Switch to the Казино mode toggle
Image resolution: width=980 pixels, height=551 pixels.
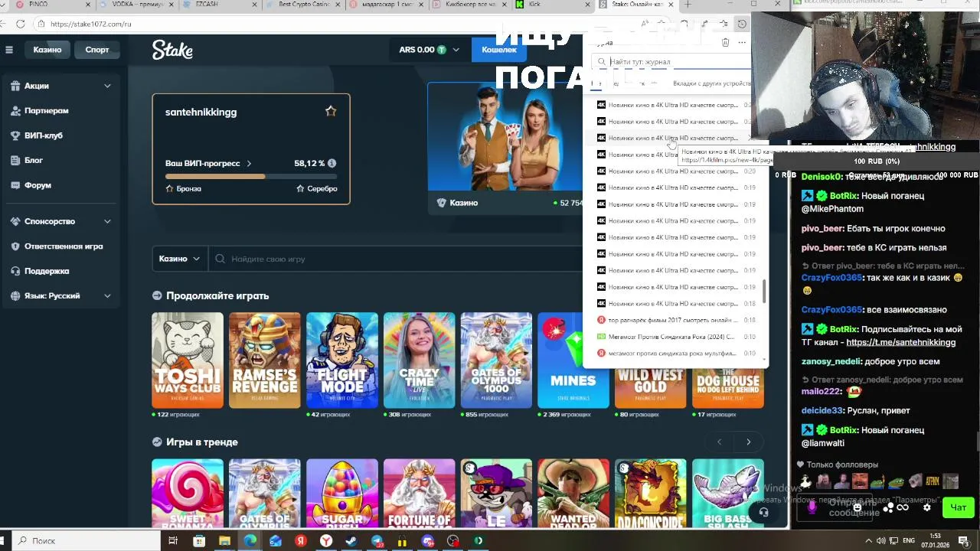pyautogui.click(x=47, y=50)
